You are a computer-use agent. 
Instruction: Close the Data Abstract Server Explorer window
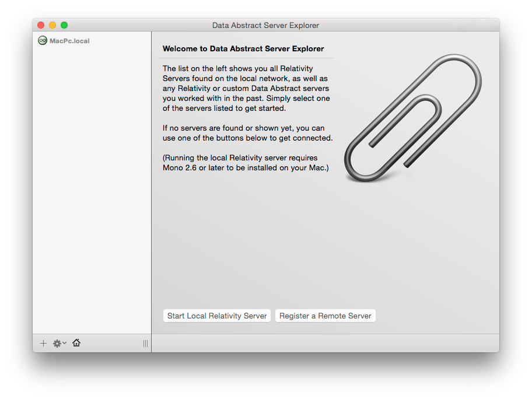click(41, 25)
